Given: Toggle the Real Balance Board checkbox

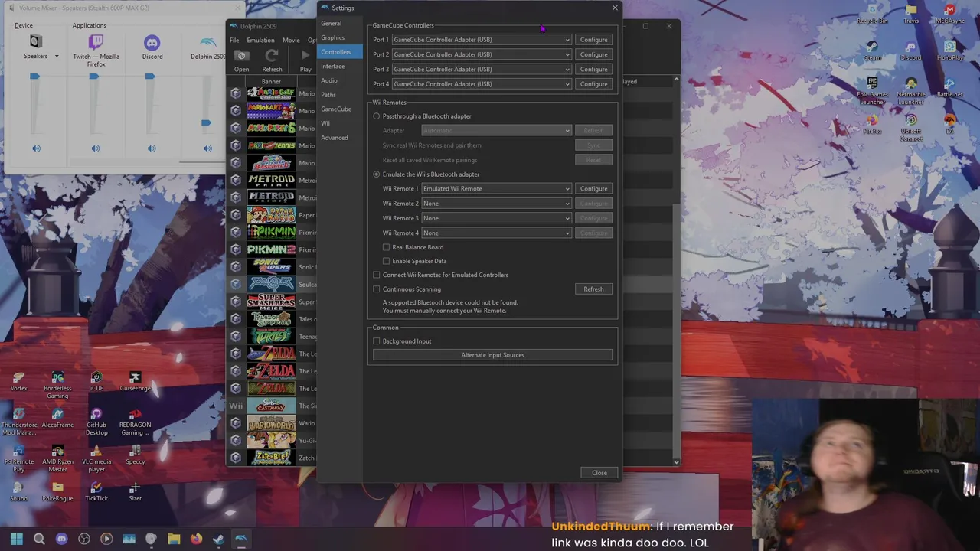Looking at the screenshot, I should (x=386, y=247).
